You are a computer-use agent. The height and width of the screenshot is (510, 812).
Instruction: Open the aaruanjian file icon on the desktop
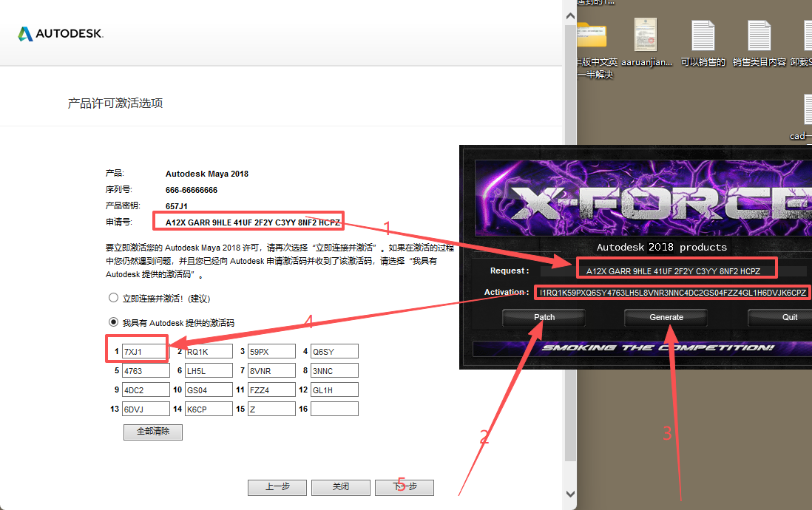coord(646,35)
